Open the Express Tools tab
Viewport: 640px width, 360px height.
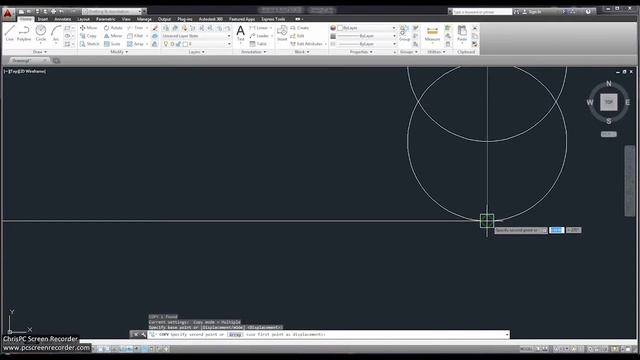coord(273,19)
